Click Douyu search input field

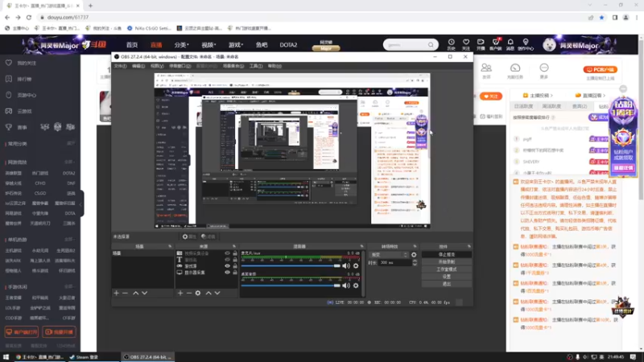[x=406, y=45]
